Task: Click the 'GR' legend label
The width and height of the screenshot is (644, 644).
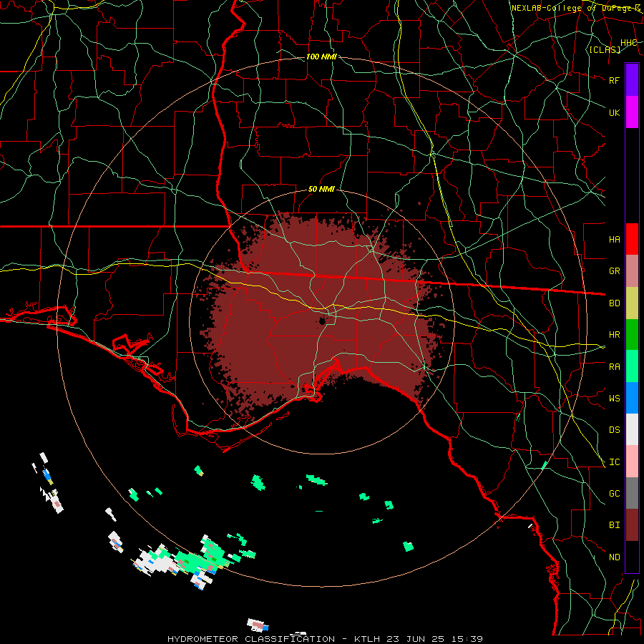Action: (x=614, y=271)
